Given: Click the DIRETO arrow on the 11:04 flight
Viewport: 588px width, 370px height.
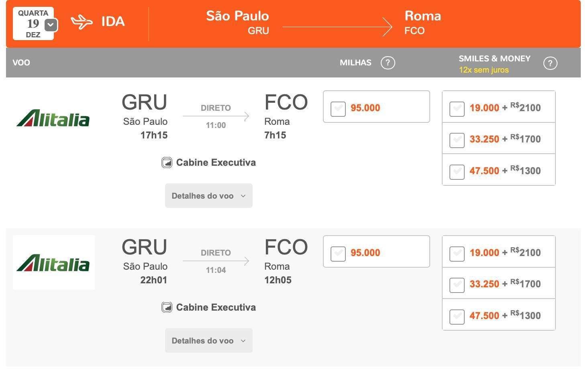Looking at the screenshot, I should (x=216, y=261).
